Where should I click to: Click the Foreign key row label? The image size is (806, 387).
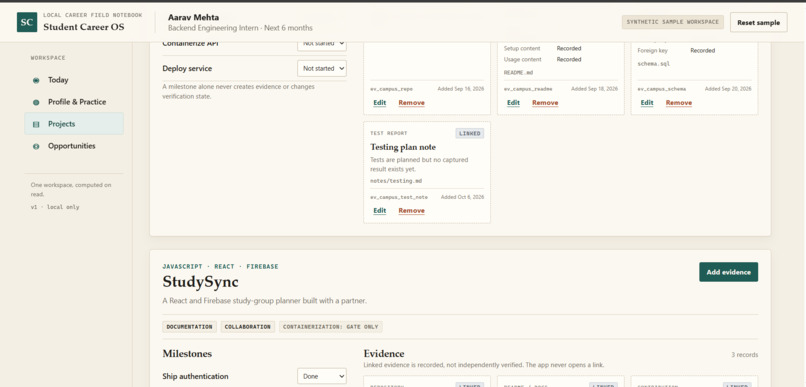(x=652, y=50)
